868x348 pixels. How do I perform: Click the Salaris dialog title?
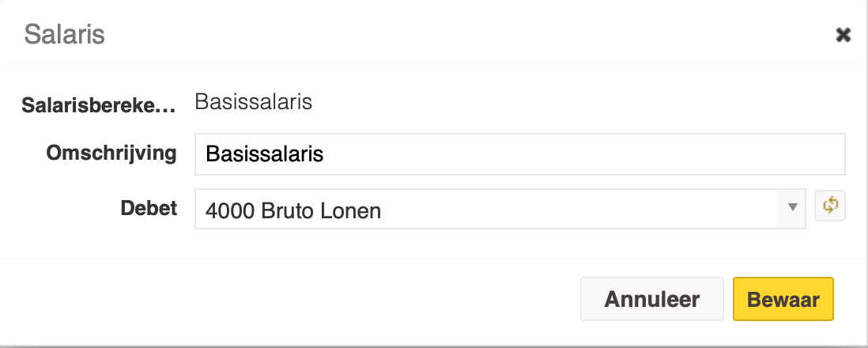coord(64,34)
